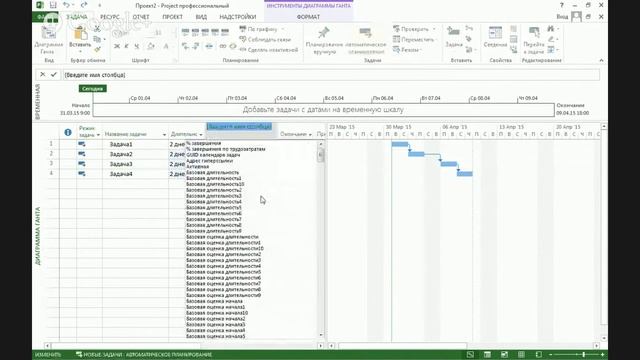Mark task 50% complete

205,31
